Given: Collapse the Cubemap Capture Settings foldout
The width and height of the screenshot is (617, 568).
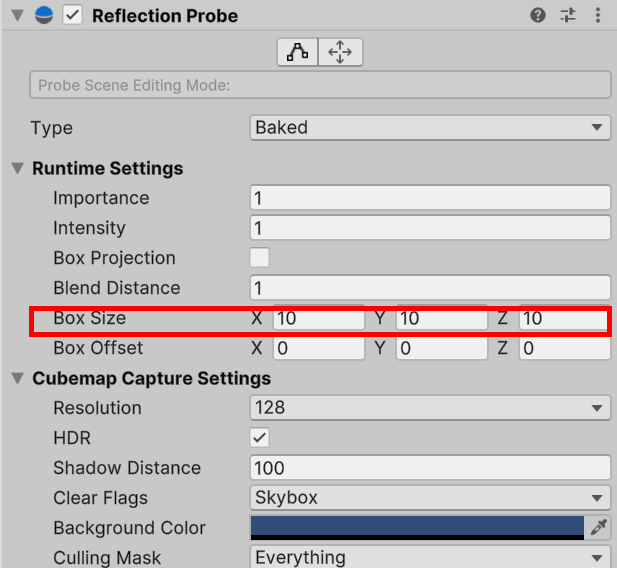Looking at the screenshot, I should (17, 378).
